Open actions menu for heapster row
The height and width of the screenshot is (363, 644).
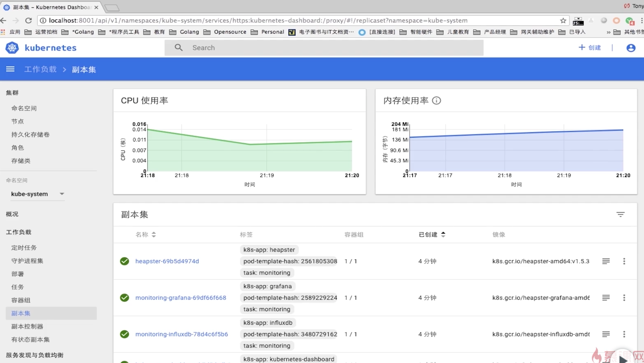(624, 261)
